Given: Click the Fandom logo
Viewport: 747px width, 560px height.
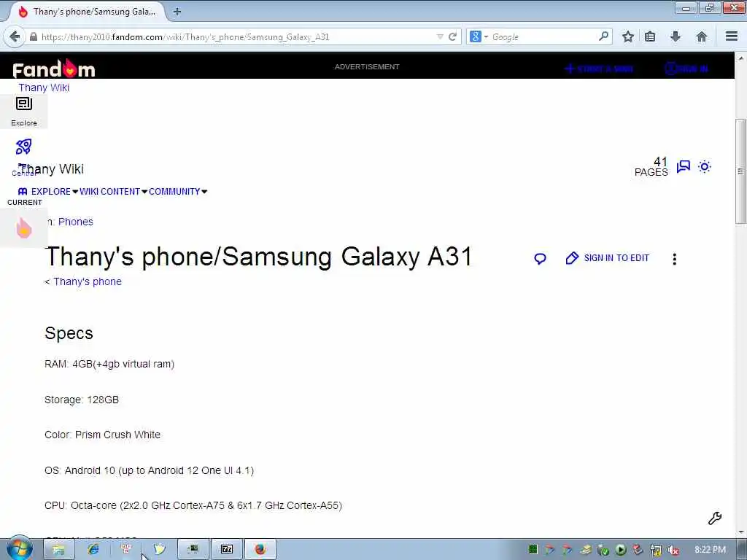Looking at the screenshot, I should point(54,69).
